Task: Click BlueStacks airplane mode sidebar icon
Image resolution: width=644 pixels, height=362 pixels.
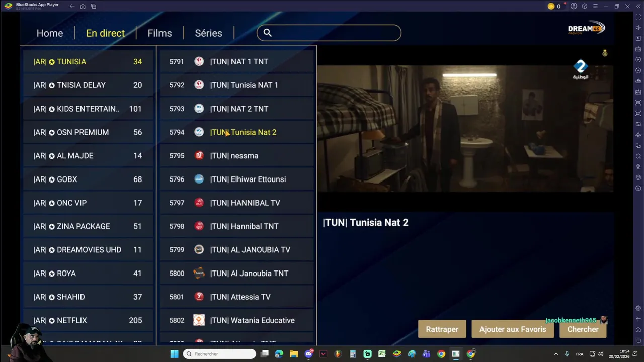Action: 638,135
